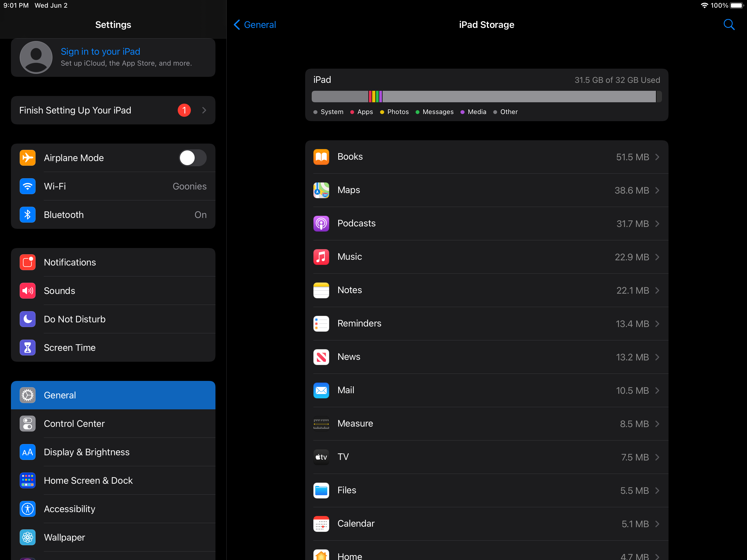
Task: Open Bluetooth settings showing On
Action: tap(113, 214)
